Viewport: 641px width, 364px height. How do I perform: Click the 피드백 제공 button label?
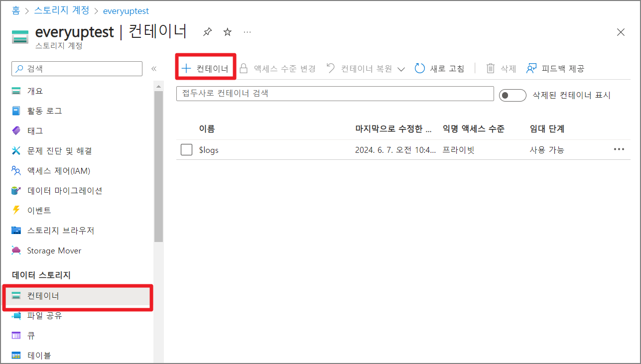[563, 69]
